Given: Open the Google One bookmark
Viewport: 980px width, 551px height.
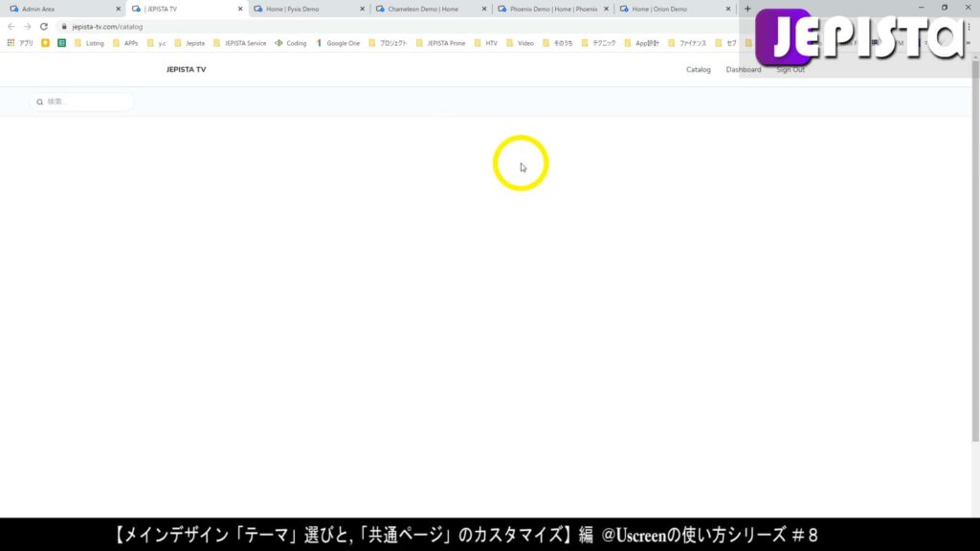Looking at the screenshot, I should click(338, 43).
